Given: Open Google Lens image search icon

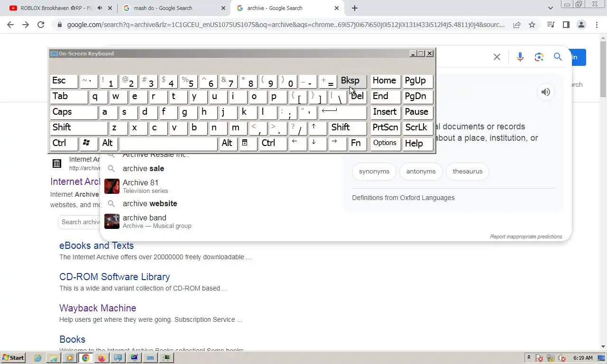Looking at the screenshot, I should pyautogui.click(x=539, y=57).
